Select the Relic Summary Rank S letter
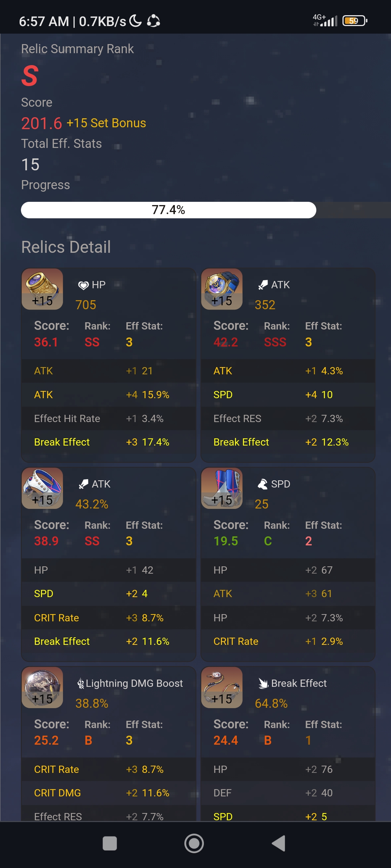The image size is (391, 868). pos(29,76)
